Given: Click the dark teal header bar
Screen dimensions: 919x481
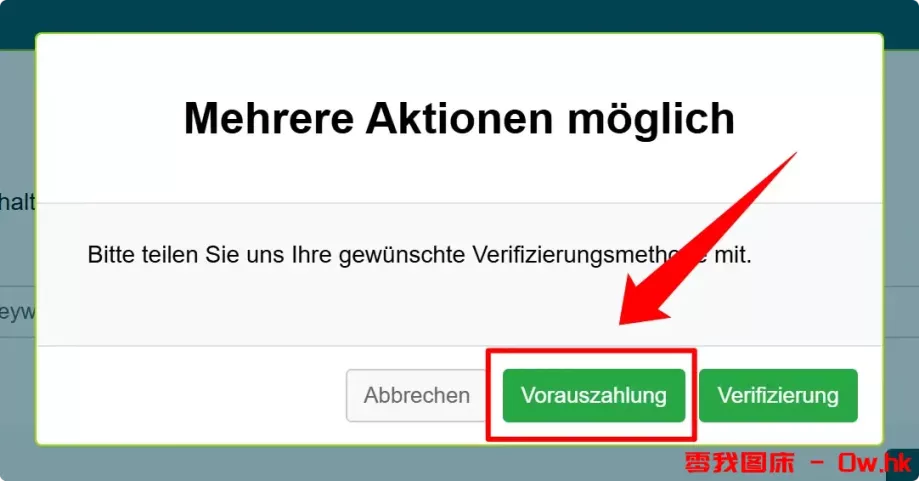Looking at the screenshot, I should 460,16.
